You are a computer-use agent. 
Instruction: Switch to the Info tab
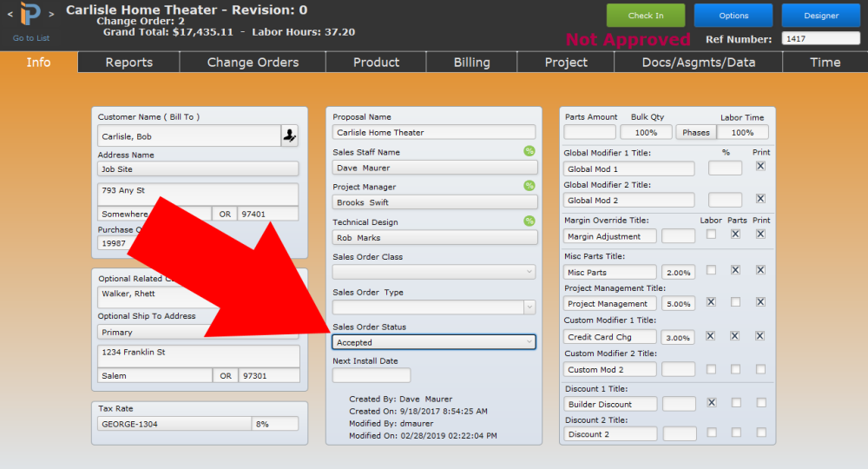pyautogui.click(x=39, y=62)
